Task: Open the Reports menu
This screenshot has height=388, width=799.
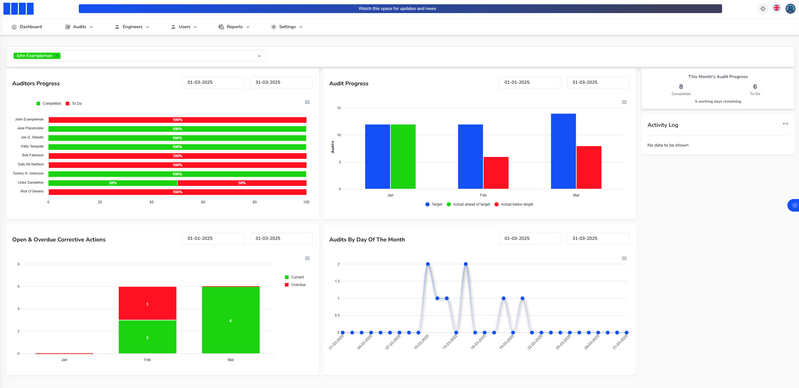Action: tap(234, 27)
